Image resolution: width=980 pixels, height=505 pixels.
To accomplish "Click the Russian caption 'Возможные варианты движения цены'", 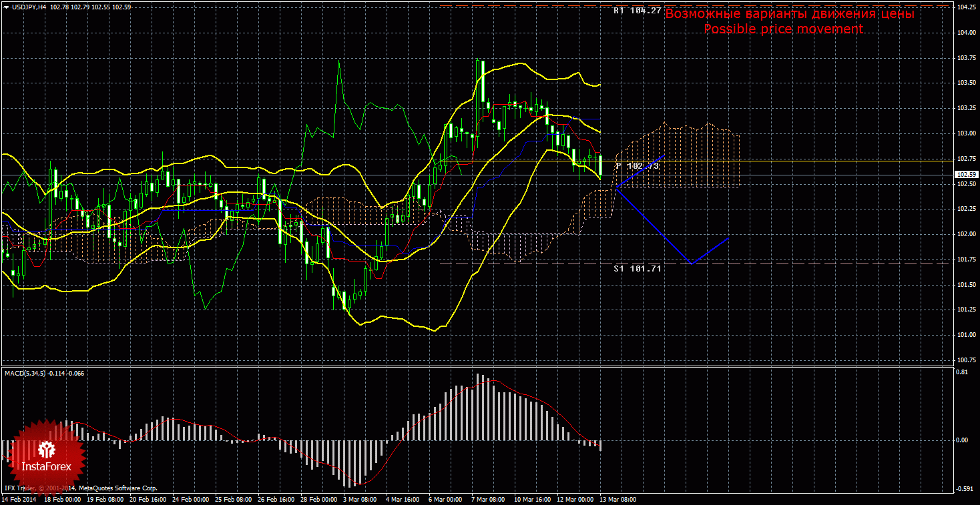I will (790, 14).
